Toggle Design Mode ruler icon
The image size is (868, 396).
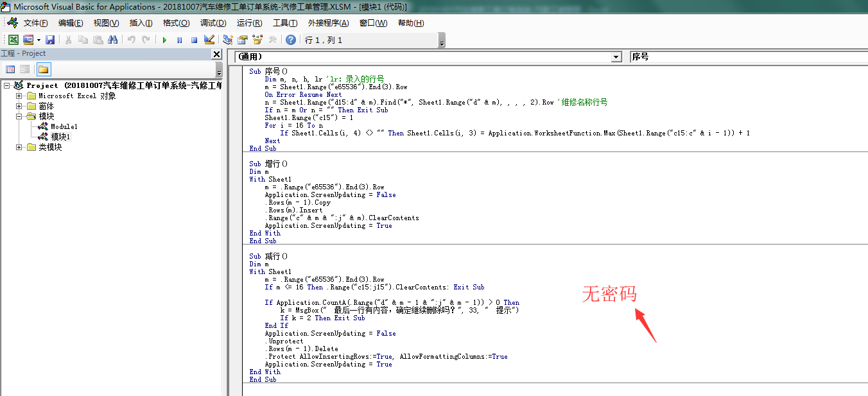[x=209, y=40]
